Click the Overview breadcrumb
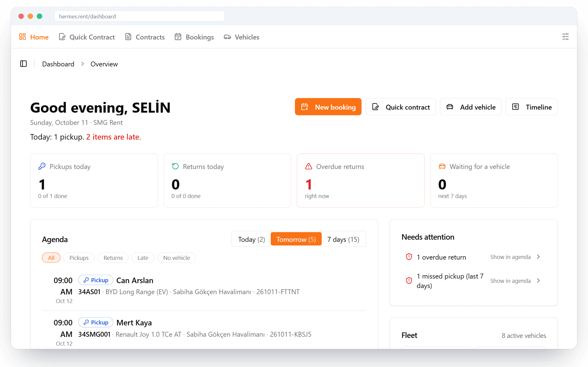 click(104, 64)
